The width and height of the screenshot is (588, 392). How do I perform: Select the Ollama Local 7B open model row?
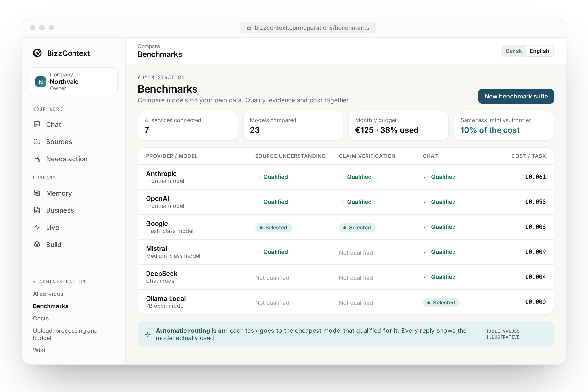pos(346,302)
